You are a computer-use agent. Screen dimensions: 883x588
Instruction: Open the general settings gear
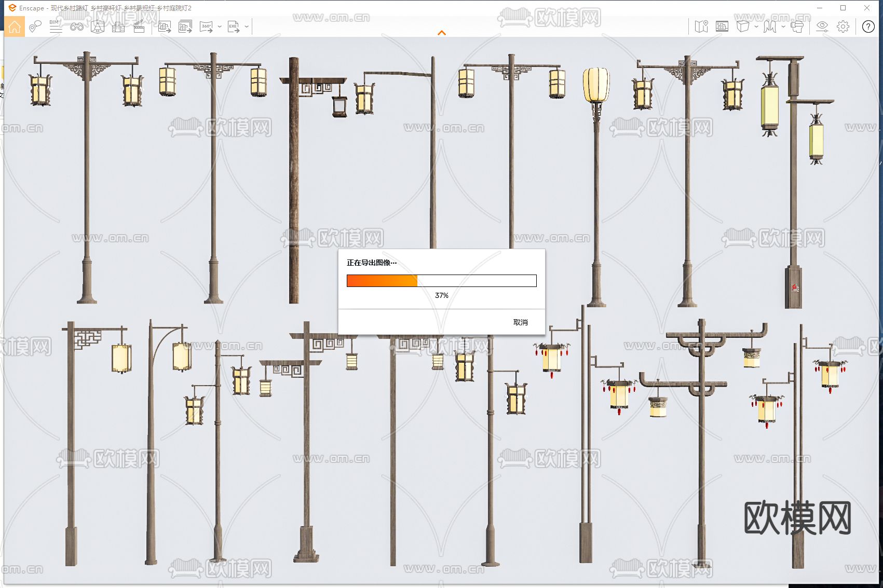coord(843,26)
